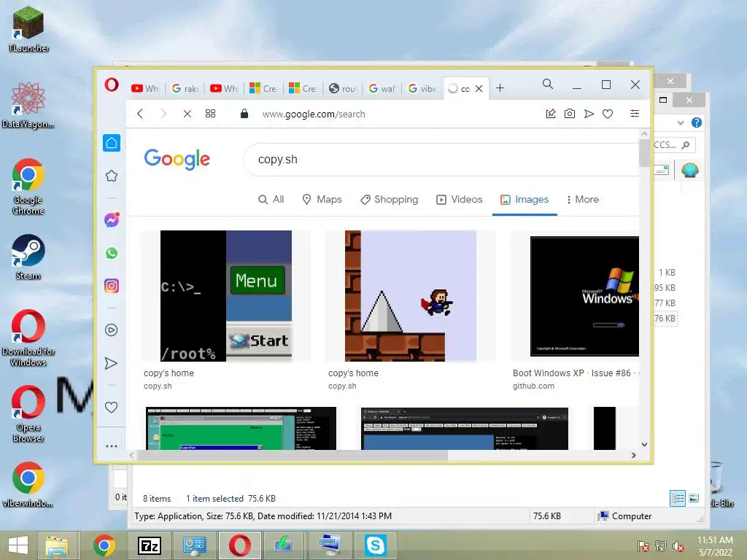Click the muted volume tray icon
Screen dimensions: 747x560
point(678,546)
